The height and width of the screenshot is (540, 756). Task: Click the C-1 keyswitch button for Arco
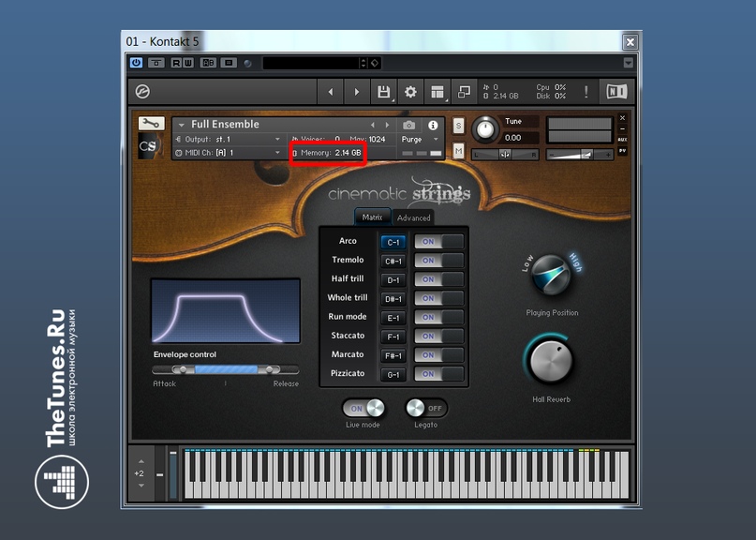(393, 242)
